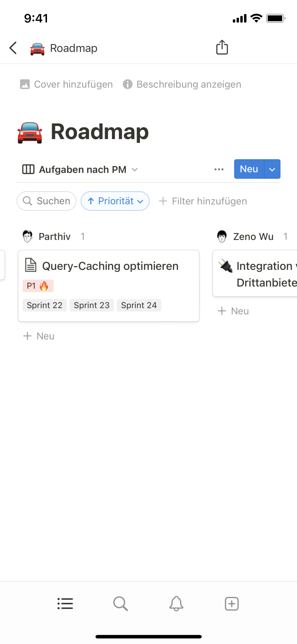This screenshot has width=297, height=644.
Task: Click Filter hinzufügen
Action: tap(203, 201)
